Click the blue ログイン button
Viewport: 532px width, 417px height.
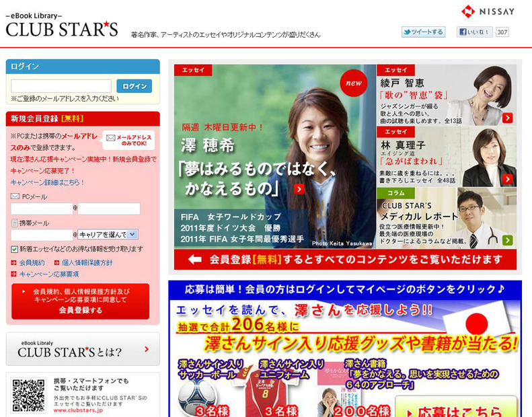coord(135,86)
